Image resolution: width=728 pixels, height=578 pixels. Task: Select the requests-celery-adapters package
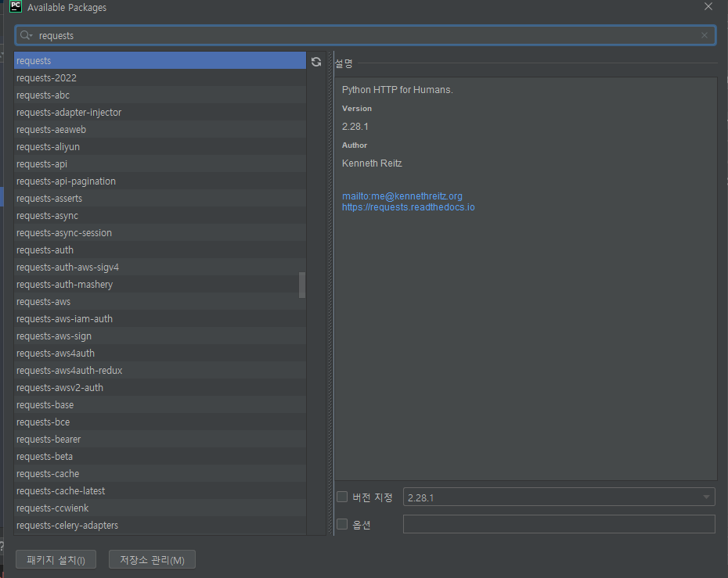coord(160,525)
